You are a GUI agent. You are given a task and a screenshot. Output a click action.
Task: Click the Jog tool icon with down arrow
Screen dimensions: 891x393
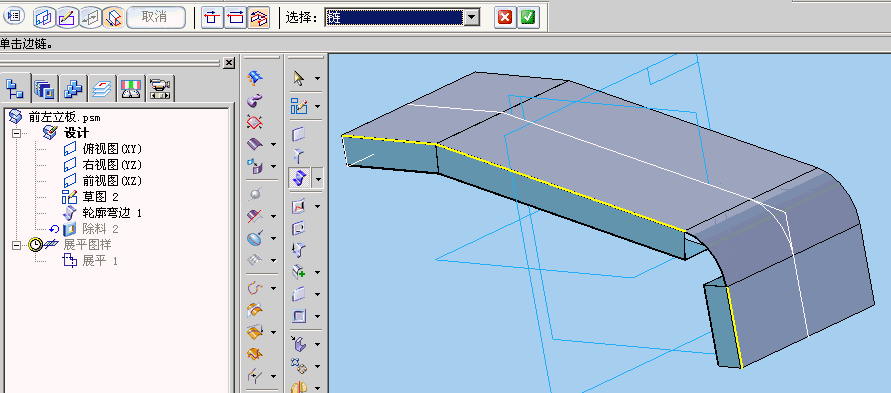[x=299, y=250]
